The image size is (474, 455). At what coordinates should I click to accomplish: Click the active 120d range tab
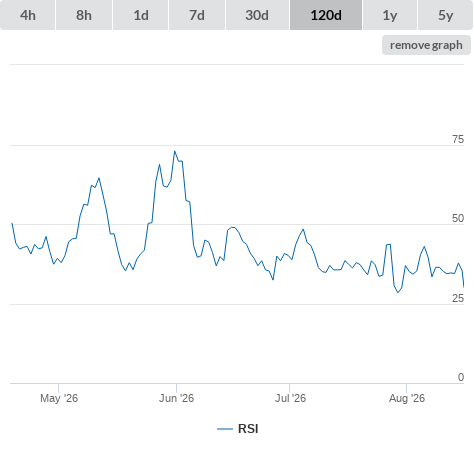[326, 15]
